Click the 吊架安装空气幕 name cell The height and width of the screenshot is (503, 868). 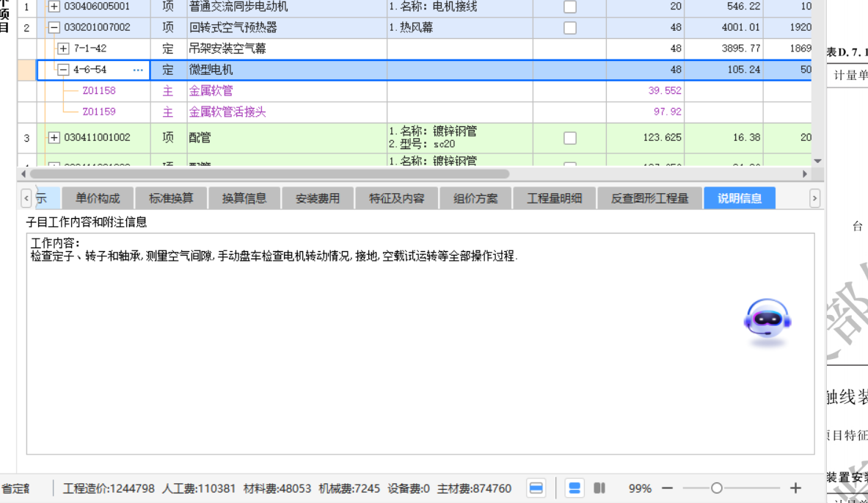pyautogui.click(x=287, y=48)
